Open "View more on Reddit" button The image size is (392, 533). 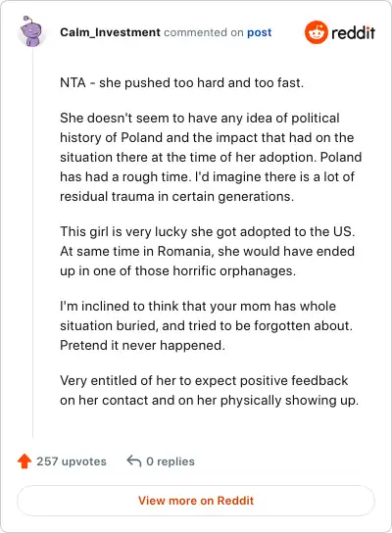(x=196, y=501)
